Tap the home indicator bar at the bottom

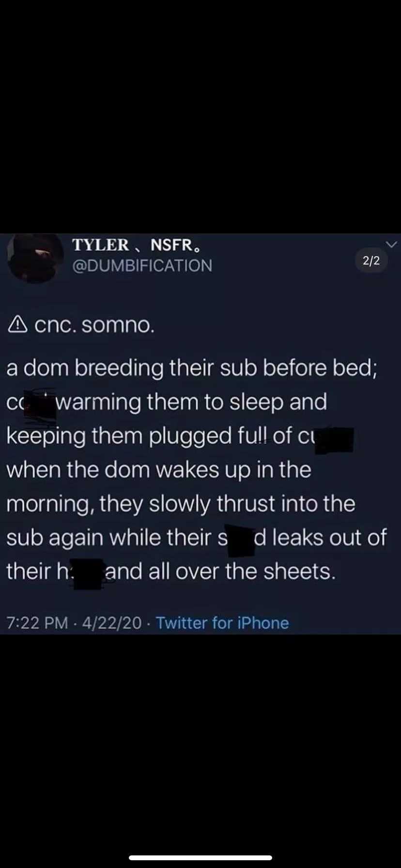[200, 857]
